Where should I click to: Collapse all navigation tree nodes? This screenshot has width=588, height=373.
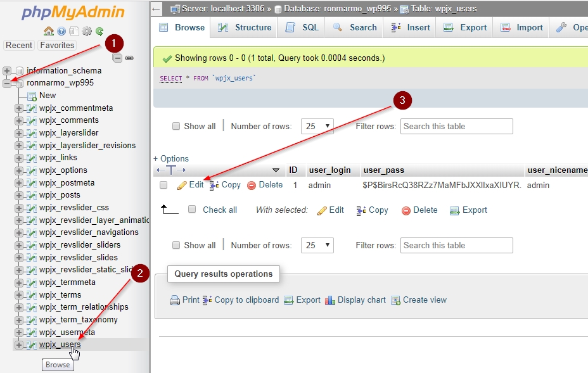coord(117,58)
